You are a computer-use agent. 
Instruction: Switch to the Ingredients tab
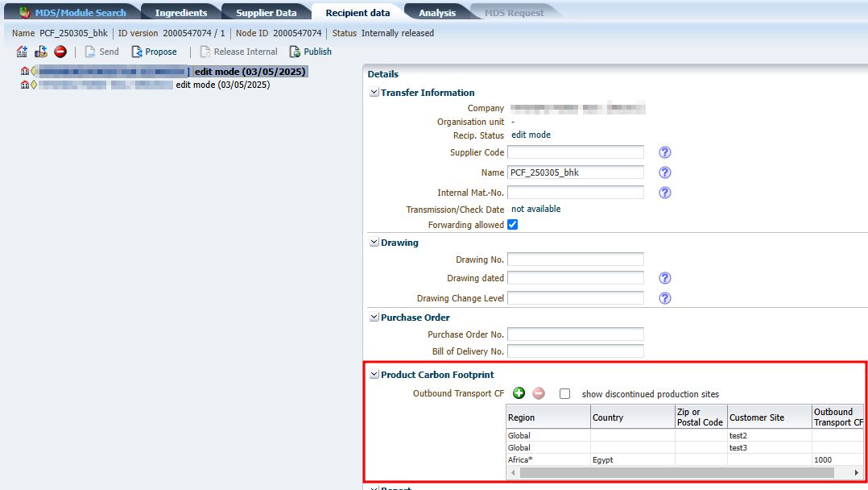(181, 12)
